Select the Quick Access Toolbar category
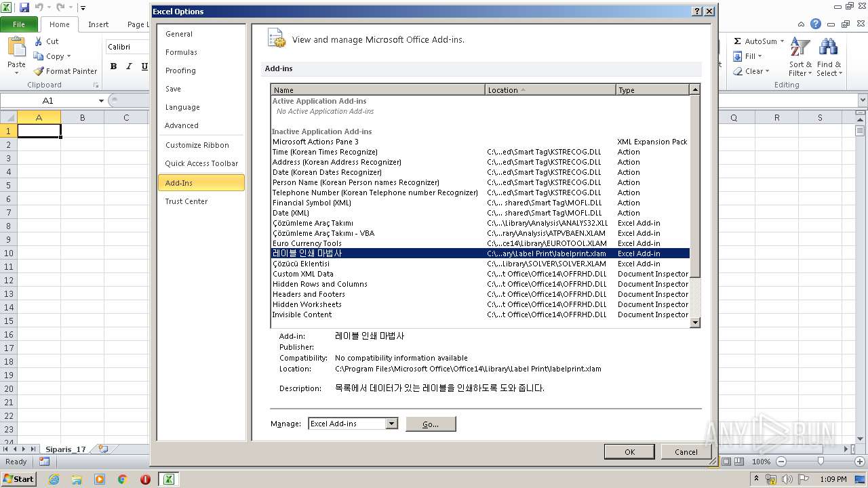This screenshot has width=868, height=488. [201, 163]
